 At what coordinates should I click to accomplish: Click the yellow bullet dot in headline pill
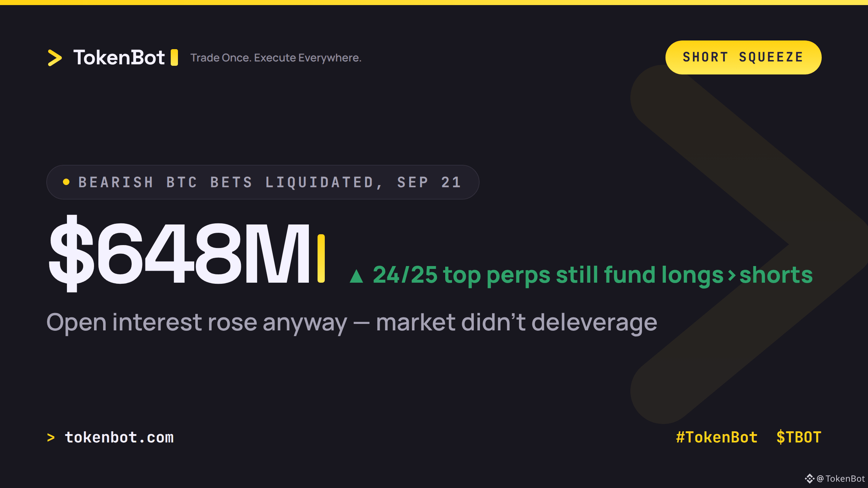[66, 182]
